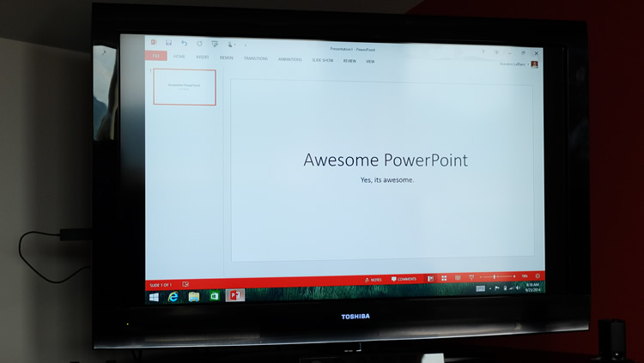644x363 pixels.
Task: Switch to Slide Sorter view
Action: 444,278
